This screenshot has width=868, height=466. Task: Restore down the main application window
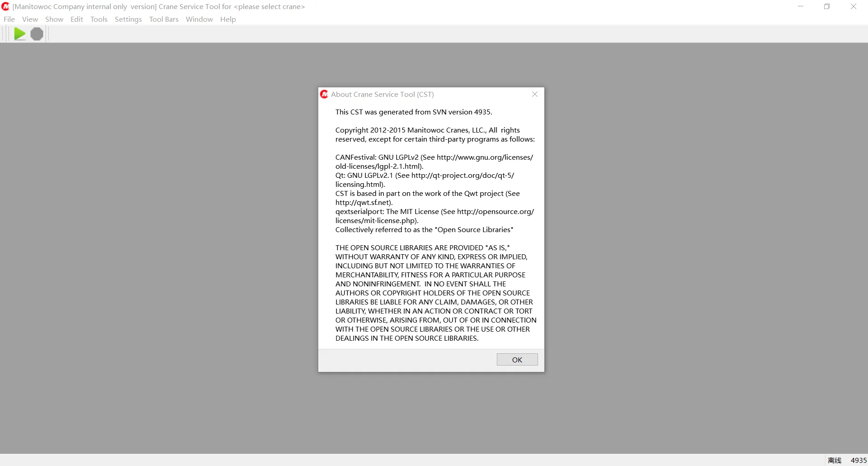(x=827, y=7)
